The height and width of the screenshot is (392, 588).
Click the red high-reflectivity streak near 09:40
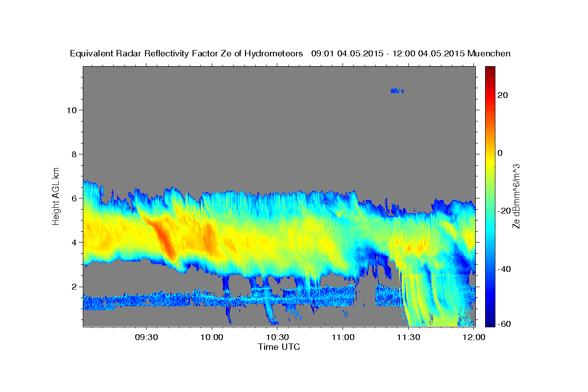click(164, 239)
